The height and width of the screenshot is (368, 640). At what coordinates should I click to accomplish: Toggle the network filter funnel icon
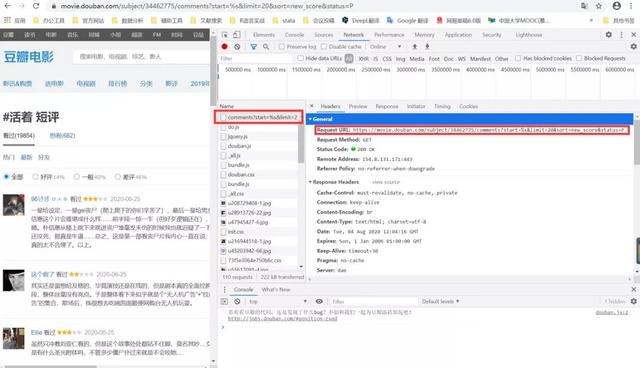tap(253, 47)
